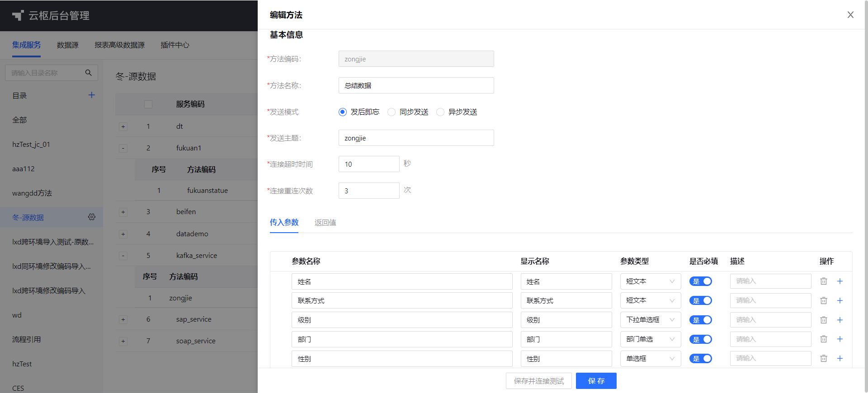This screenshot has width=868, height=393.
Task: Toggle required switch for 姓名
Action: click(x=701, y=281)
